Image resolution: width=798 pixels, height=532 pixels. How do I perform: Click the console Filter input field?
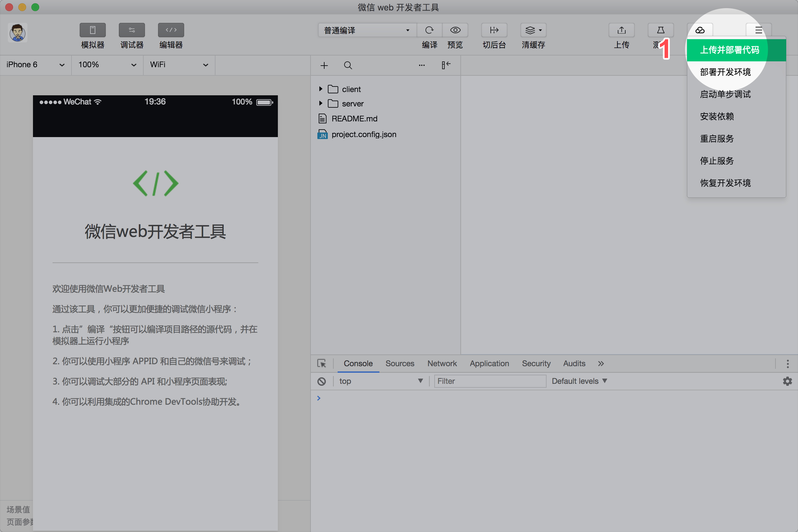[490, 381]
